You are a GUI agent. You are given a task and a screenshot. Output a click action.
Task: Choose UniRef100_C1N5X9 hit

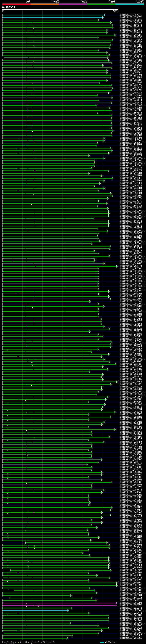(131, 65)
